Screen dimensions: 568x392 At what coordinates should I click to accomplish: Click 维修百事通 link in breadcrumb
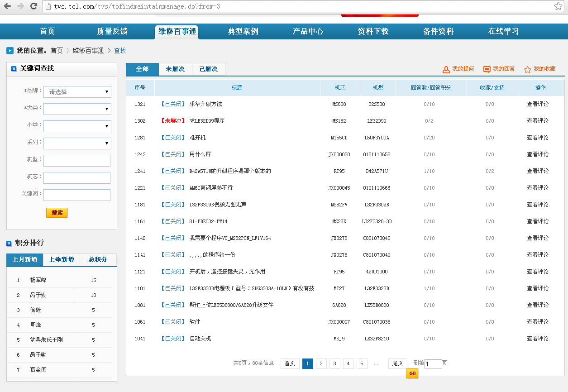pos(88,51)
